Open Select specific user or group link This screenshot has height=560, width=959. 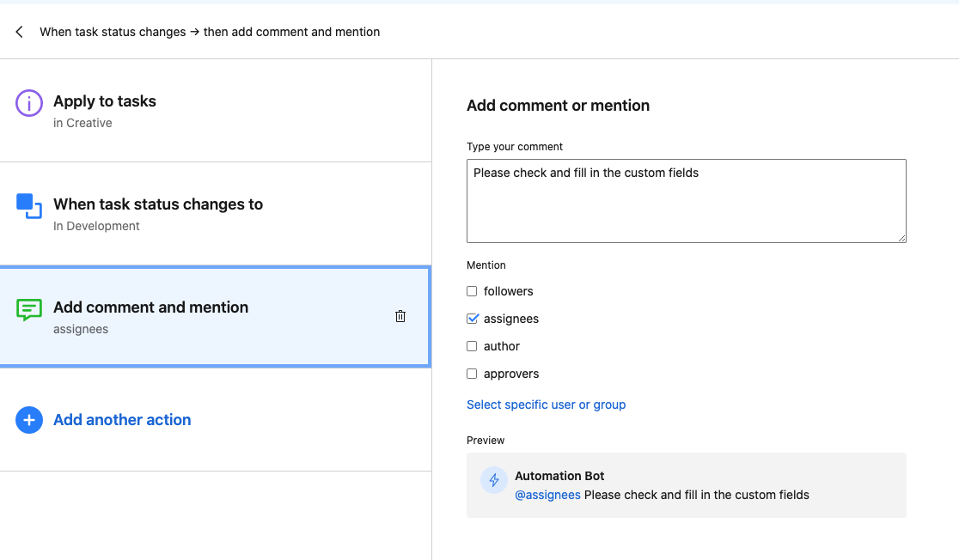(x=546, y=405)
